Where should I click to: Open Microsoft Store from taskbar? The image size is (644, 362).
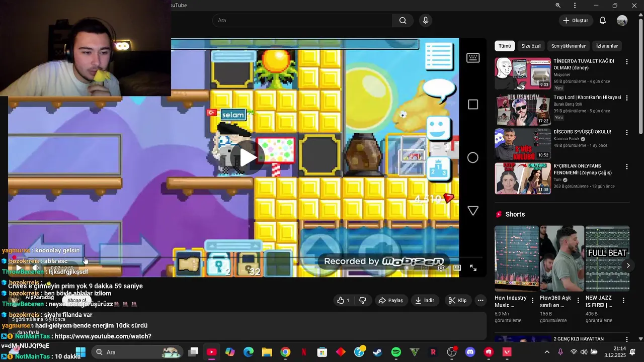[322, 352]
